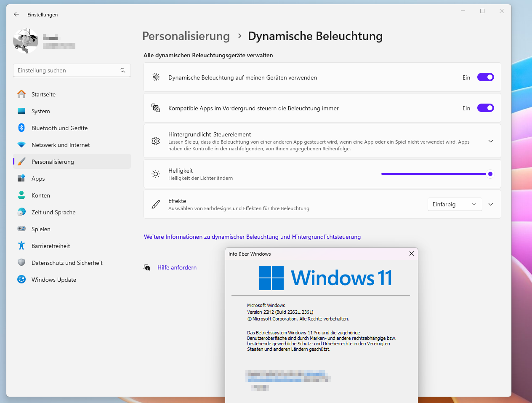Click the Dynamische Beleuchtung page heading
Viewport: 532px width, 403px height.
(315, 36)
